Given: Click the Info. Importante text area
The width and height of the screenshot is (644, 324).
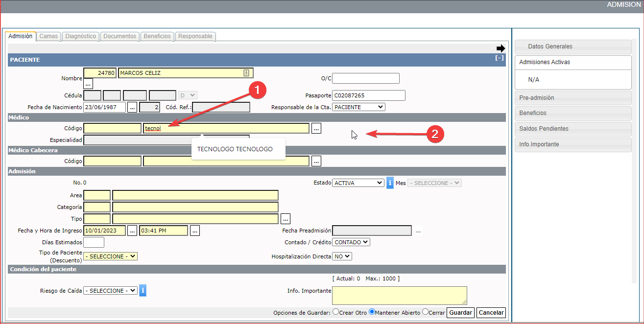Looking at the screenshot, I should pyautogui.click(x=399, y=296).
